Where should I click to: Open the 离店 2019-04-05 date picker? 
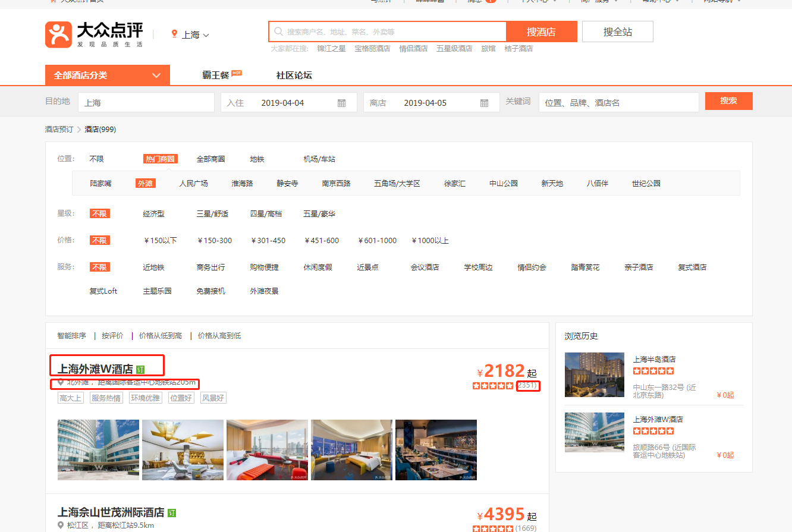pyautogui.click(x=432, y=102)
